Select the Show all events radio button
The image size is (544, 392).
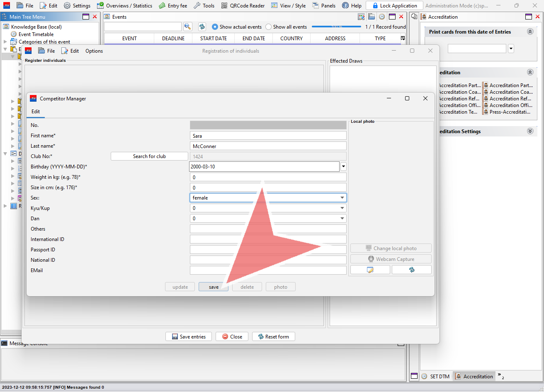coord(269,27)
